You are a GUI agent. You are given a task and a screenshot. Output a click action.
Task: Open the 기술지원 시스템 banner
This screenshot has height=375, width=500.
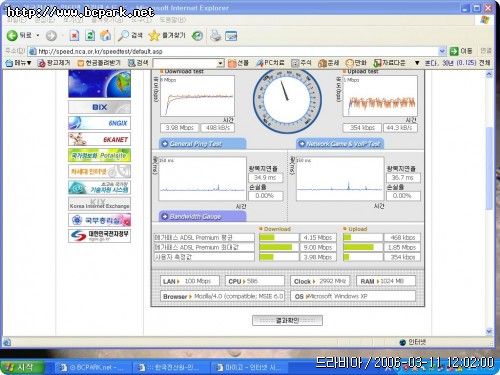tap(99, 187)
